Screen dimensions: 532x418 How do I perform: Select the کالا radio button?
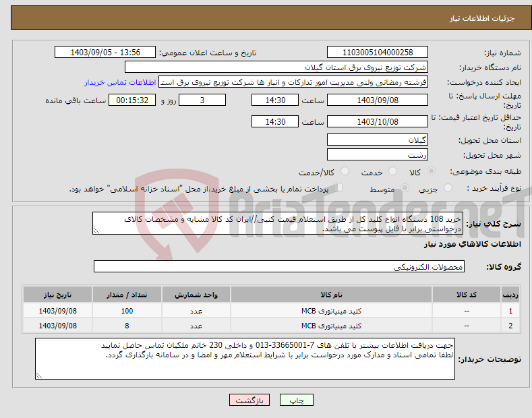[x=431, y=171]
